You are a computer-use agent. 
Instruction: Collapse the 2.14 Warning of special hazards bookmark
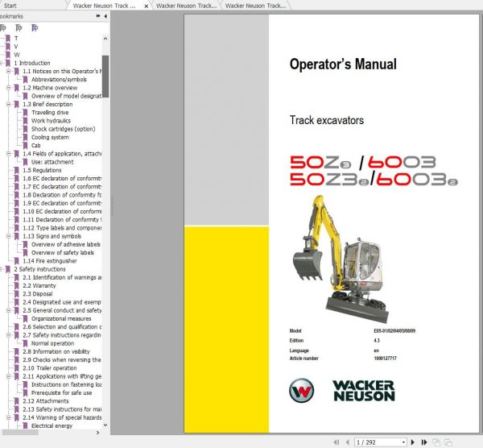click(9, 417)
